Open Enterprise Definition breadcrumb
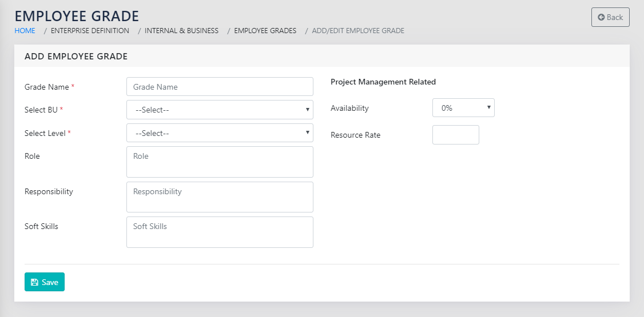 click(90, 31)
